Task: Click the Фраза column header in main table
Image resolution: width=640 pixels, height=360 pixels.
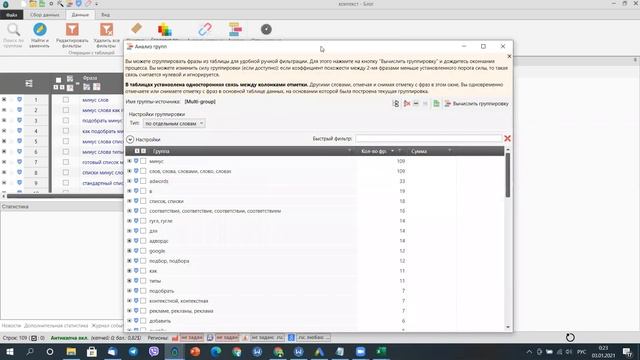Action: [90, 78]
